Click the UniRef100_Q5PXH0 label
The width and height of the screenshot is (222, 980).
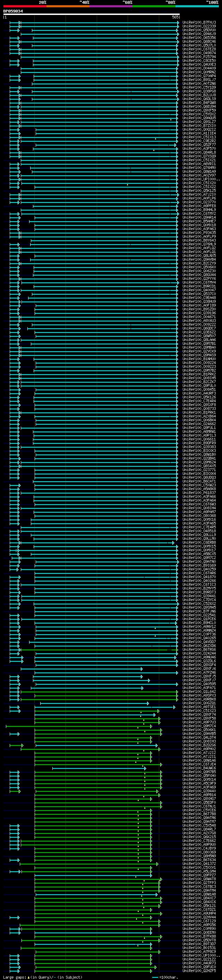[x=199, y=776]
